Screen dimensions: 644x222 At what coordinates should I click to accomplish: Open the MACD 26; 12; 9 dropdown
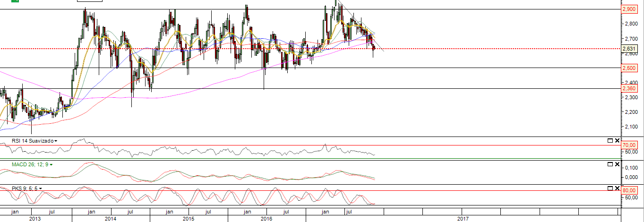51,164
